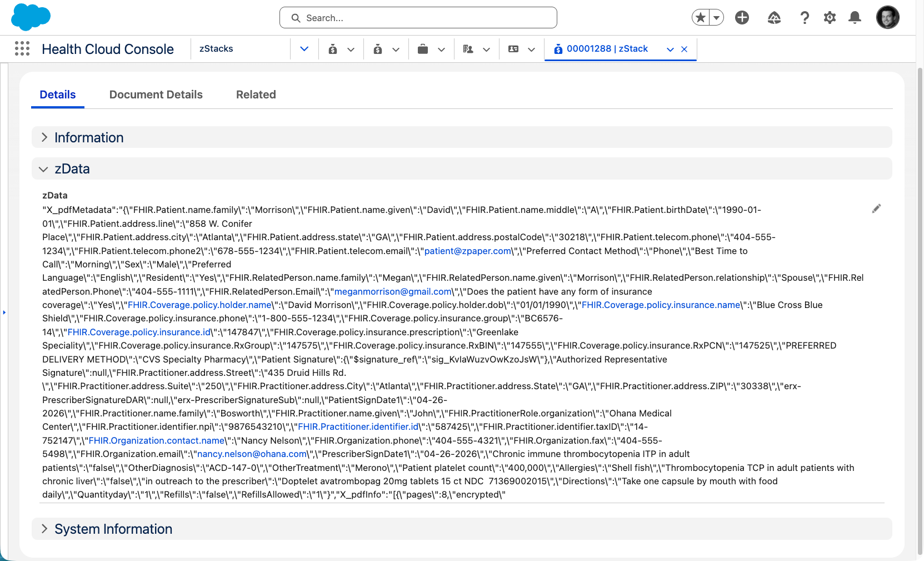Open the Global Actions plus icon

coord(742,18)
